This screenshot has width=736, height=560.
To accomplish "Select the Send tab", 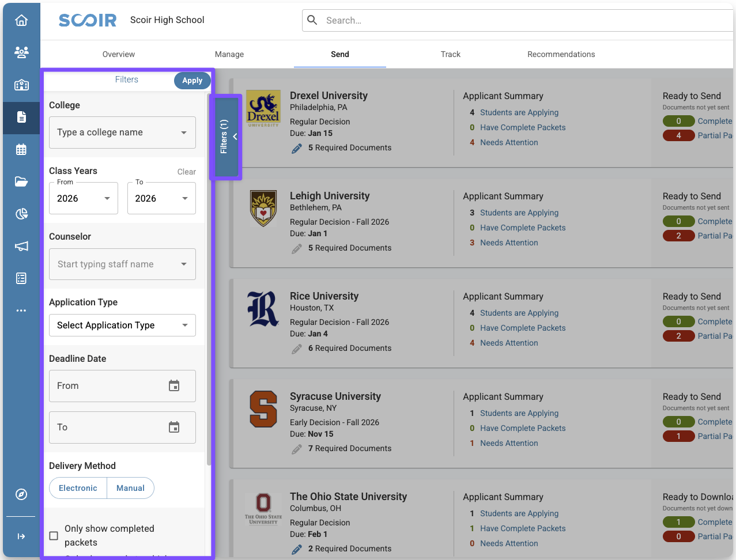I will click(340, 54).
